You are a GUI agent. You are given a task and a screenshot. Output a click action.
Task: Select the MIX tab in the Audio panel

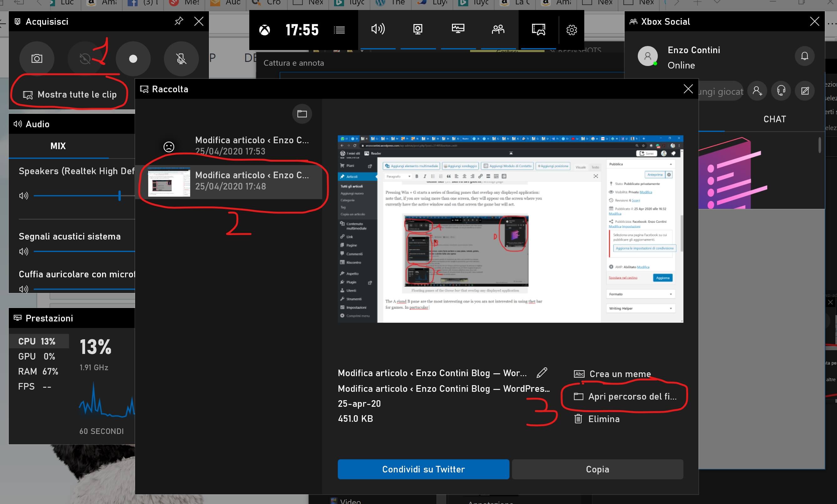(58, 146)
